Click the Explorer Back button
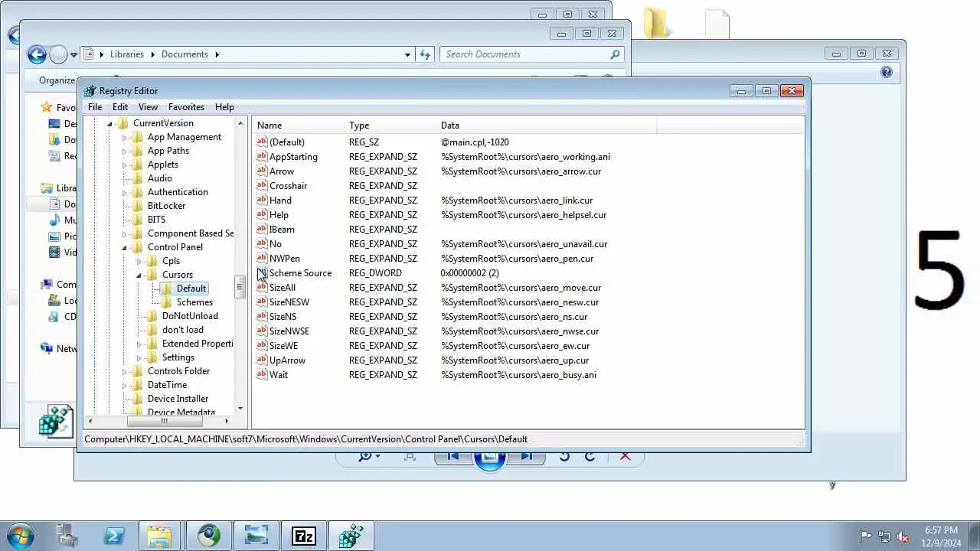980x551 pixels. click(x=36, y=54)
